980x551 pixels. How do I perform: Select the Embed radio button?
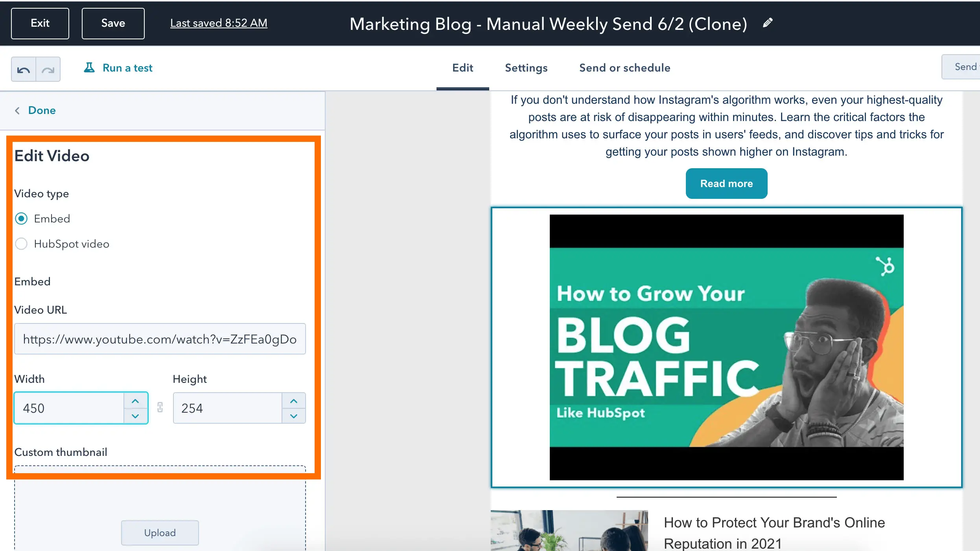click(x=22, y=218)
